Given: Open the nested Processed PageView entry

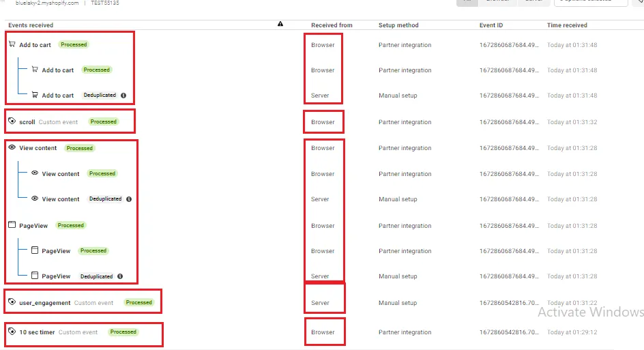Looking at the screenshot, I should pyautogui.click(x=56, y=251).
